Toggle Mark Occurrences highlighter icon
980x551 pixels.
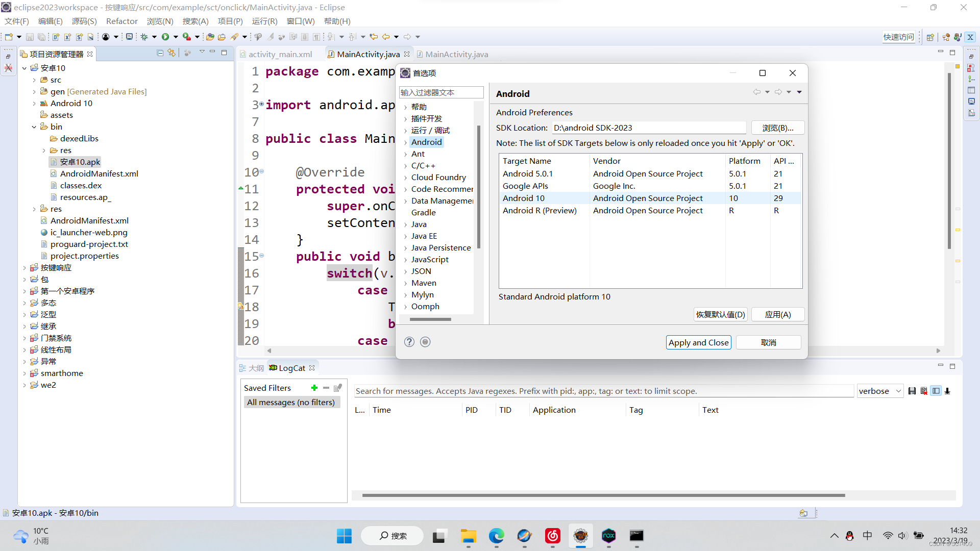click(271, 37)
